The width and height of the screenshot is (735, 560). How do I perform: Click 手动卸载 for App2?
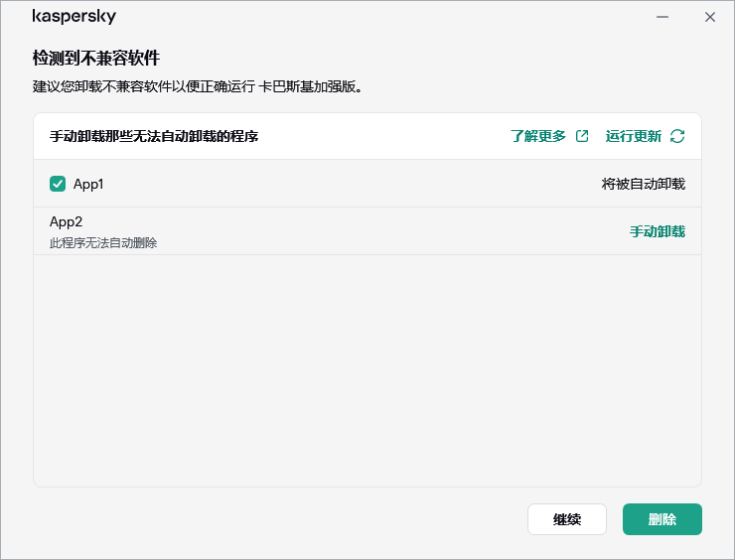coord(657,231)
